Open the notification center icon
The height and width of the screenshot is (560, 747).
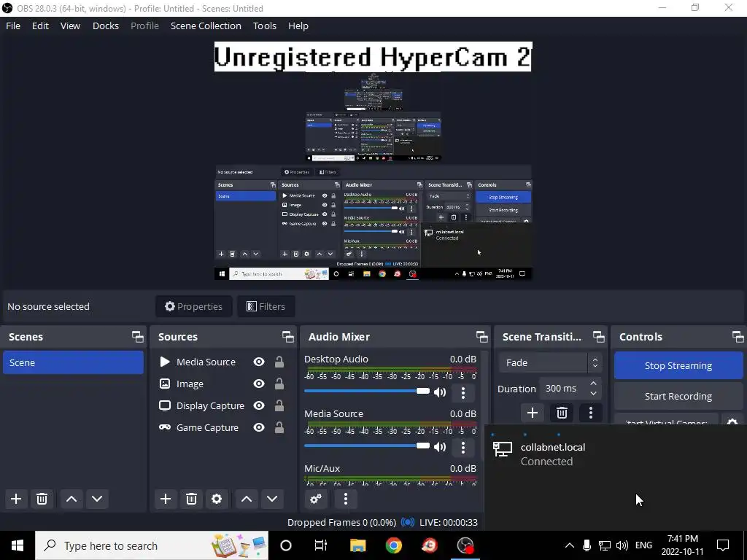(723, 545)
